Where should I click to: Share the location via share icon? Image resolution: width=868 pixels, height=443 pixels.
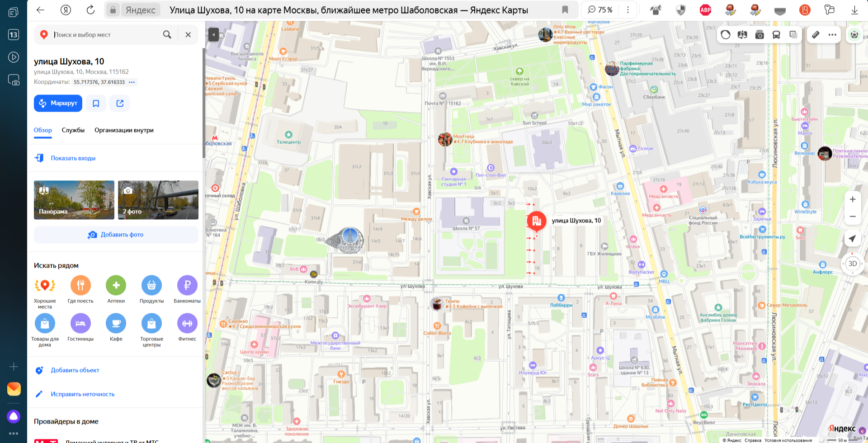pyautogui.click(x=120, y=104)
